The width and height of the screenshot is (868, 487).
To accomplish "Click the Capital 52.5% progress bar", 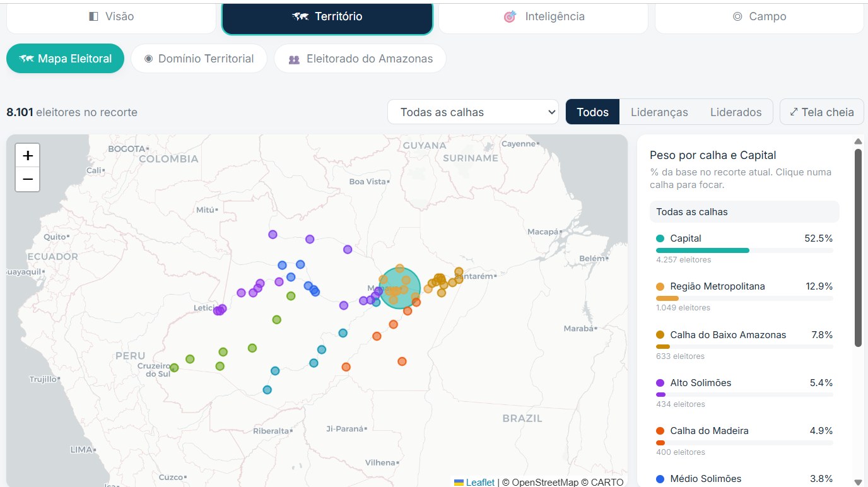I will click(x=744, y=250).
